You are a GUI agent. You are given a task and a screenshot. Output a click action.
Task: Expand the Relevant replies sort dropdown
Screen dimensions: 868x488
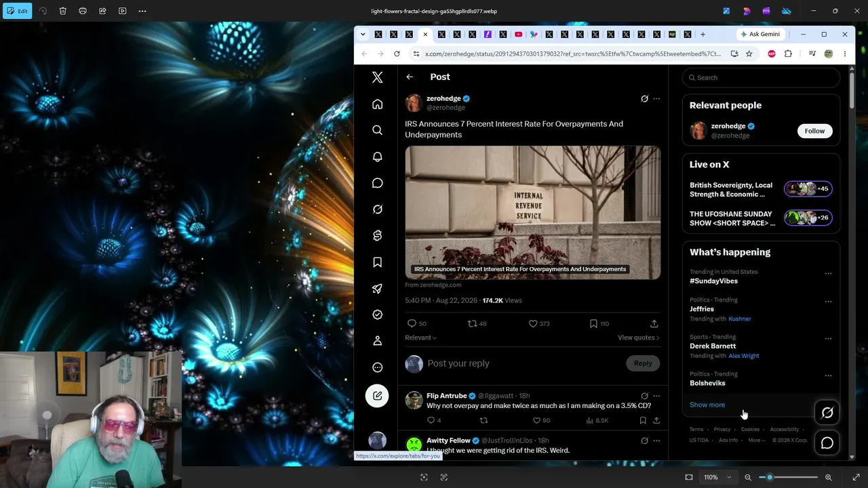pos(420,338)
